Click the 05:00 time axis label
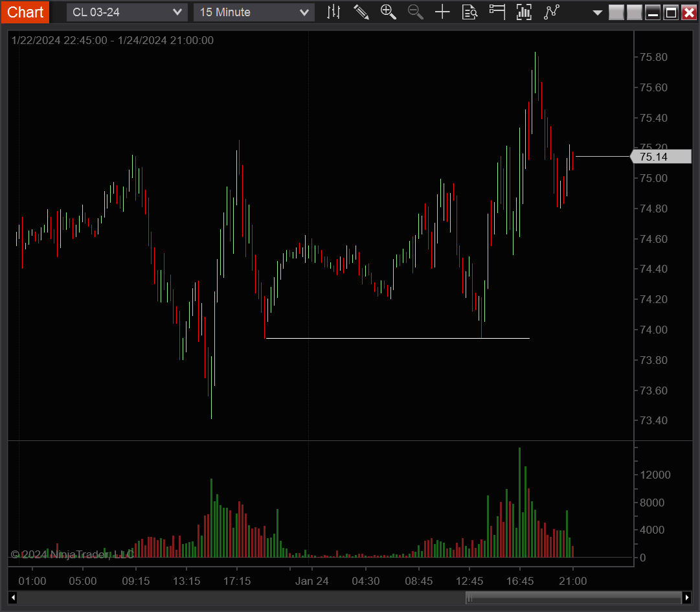 (x=83, y=581)
